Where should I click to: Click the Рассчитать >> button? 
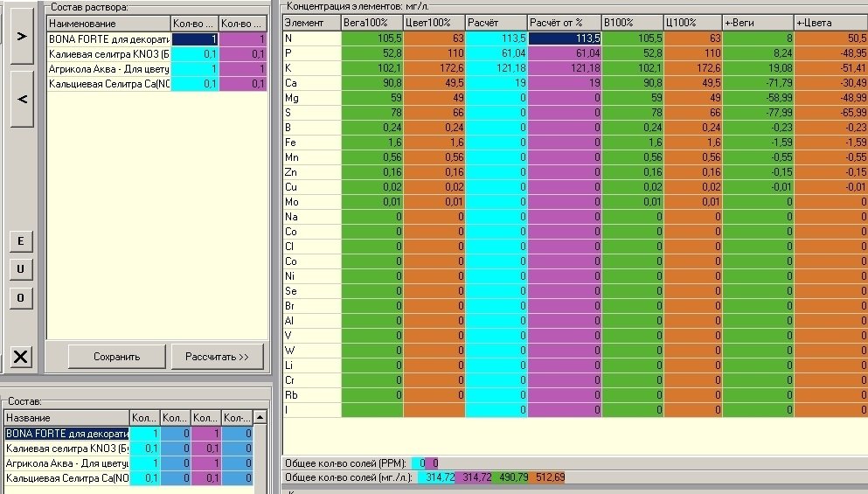[217, 357]
